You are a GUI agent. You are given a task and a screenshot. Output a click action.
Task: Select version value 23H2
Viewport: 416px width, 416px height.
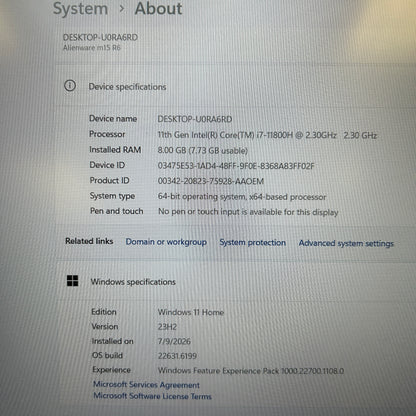[167, 327]
